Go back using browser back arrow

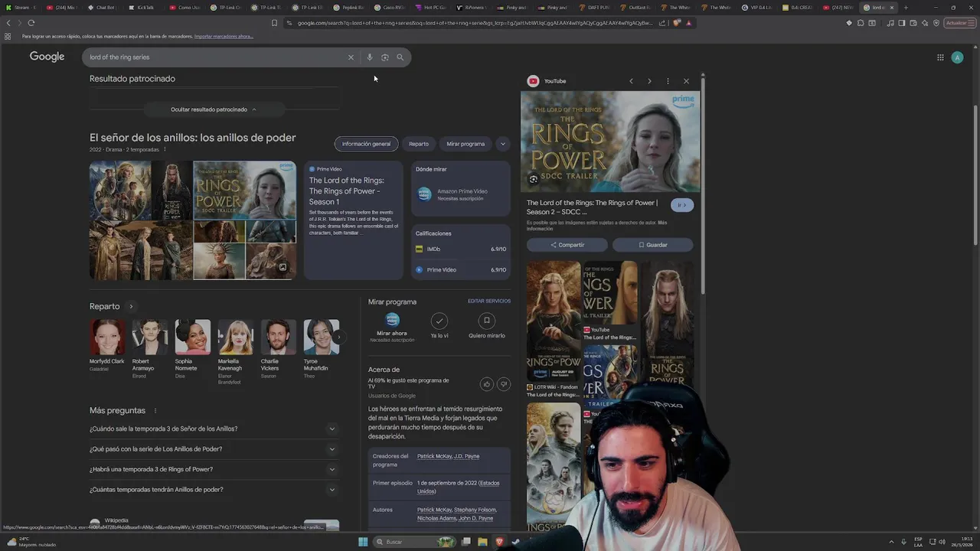click(x=8, y=23)
